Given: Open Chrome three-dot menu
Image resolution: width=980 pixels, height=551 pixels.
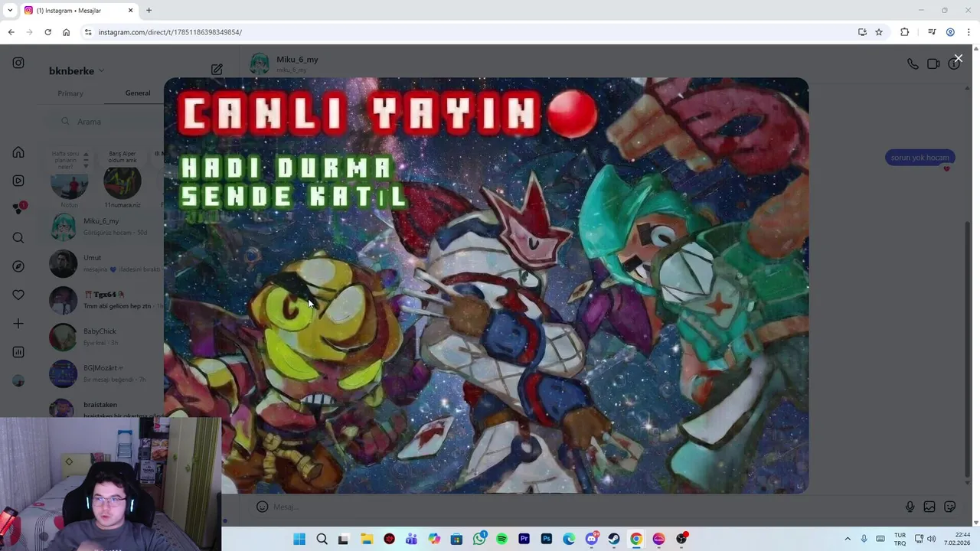Looking at the screenshot, I should coord(969,32).
